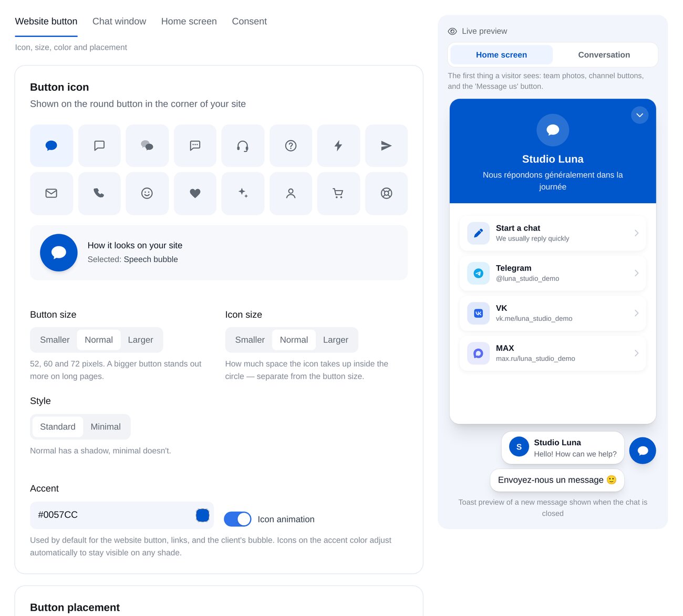Switch to the Website button tab
This screenshot has width=683, height=616.
tap(46, 22)
